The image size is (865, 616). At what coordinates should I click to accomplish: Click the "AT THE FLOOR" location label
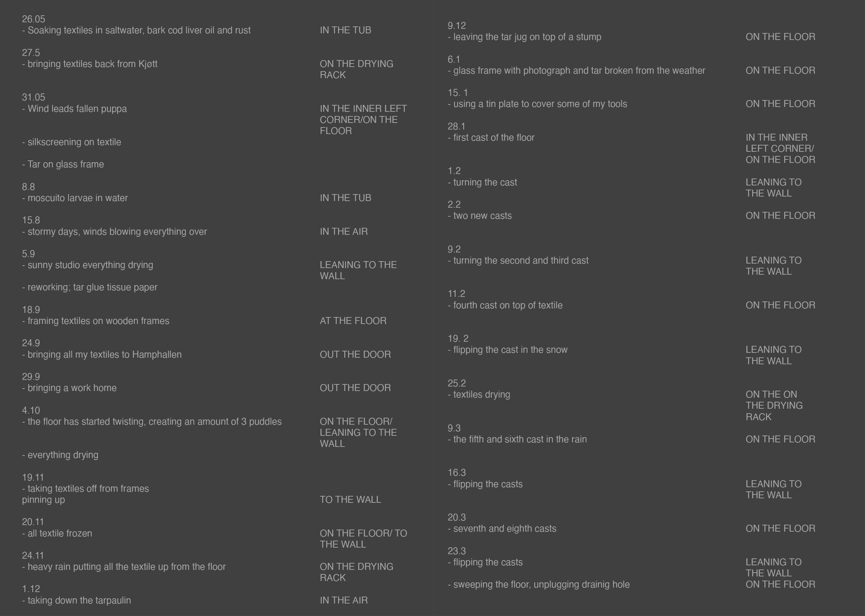click(x=353, y=321)
